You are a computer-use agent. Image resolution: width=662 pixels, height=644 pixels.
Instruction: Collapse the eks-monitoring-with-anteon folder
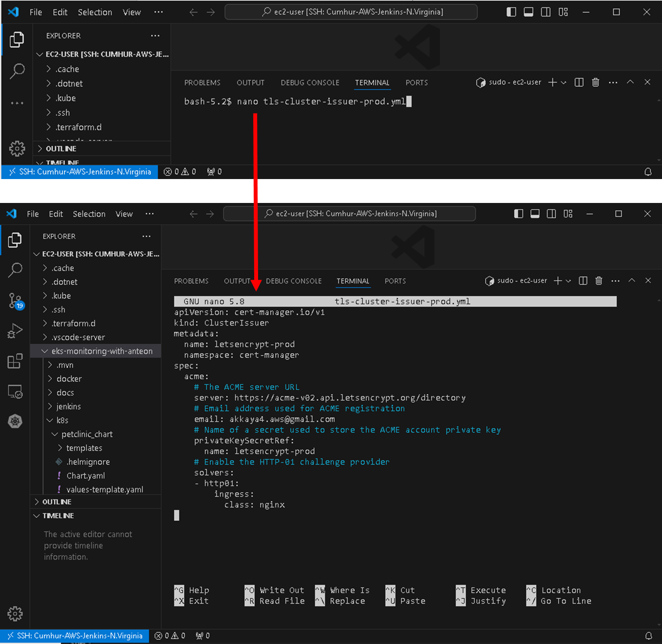pos(101,351)
